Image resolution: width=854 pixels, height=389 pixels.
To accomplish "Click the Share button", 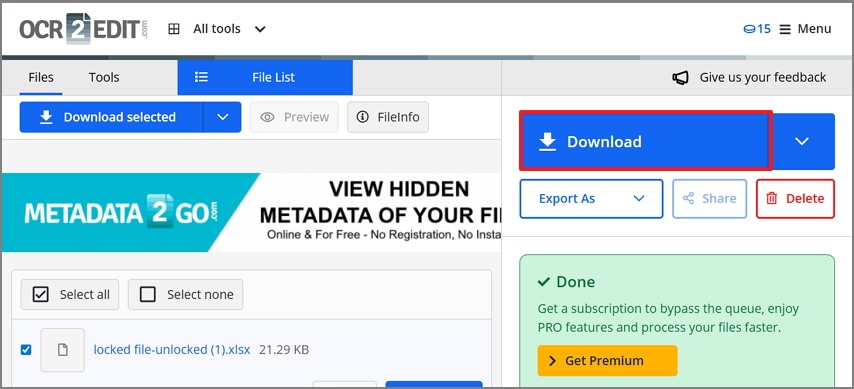I will (710, 199).
